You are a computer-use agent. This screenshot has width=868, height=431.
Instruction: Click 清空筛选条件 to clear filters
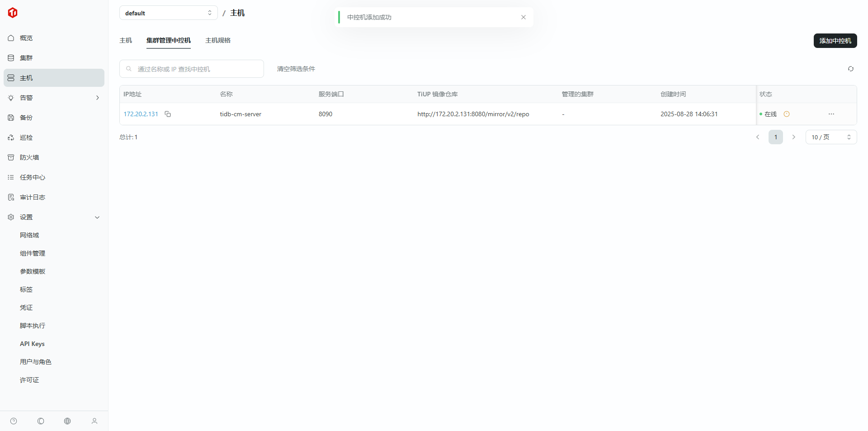pos(296,69)
